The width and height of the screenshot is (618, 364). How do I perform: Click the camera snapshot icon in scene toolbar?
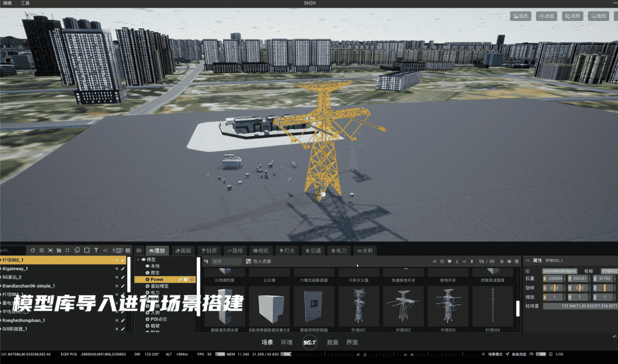pyautogui.click(x=59, y=250)
